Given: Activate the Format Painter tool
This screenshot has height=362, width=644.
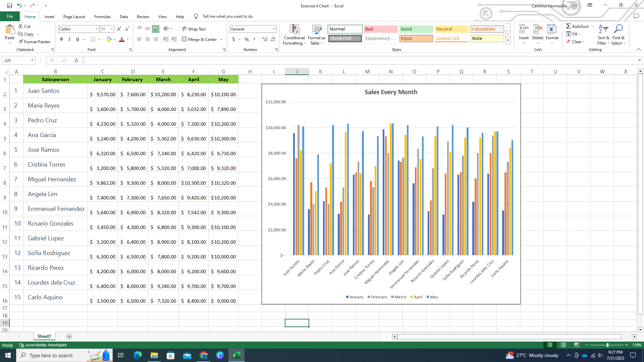Looking at the screenshot, I should pyautogui.click(x=34, y=42).
